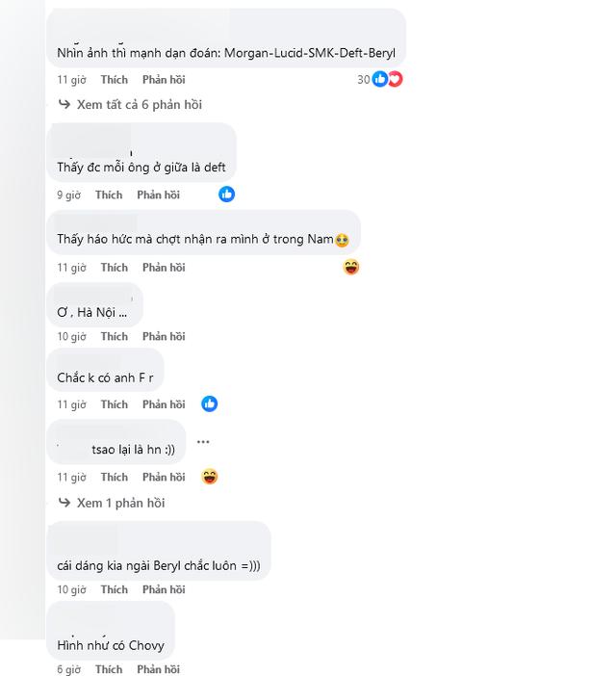Expand 'Xem 1 phản hồi' replies

tap(120, 503)
